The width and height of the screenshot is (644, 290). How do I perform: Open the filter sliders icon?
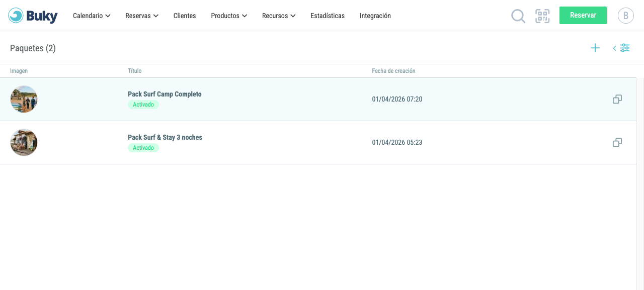point(625,48)
